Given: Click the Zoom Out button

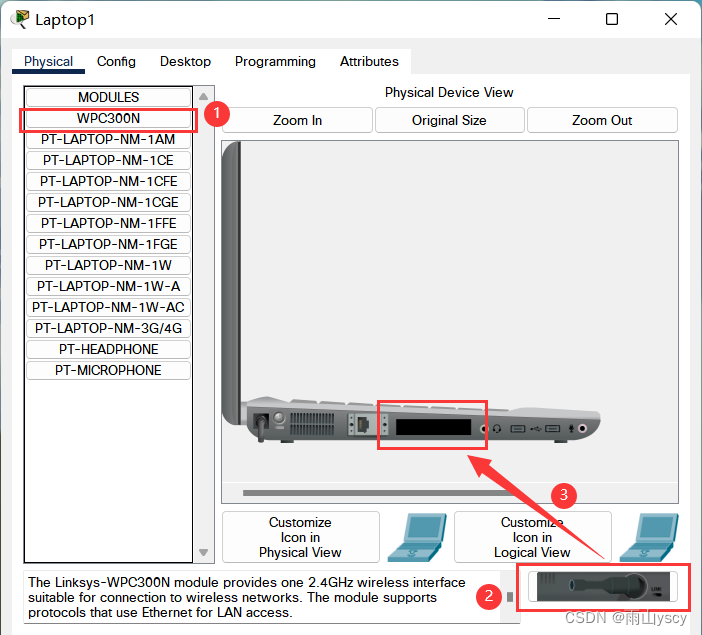Looking at the screenshot, I should coord(602,120).
